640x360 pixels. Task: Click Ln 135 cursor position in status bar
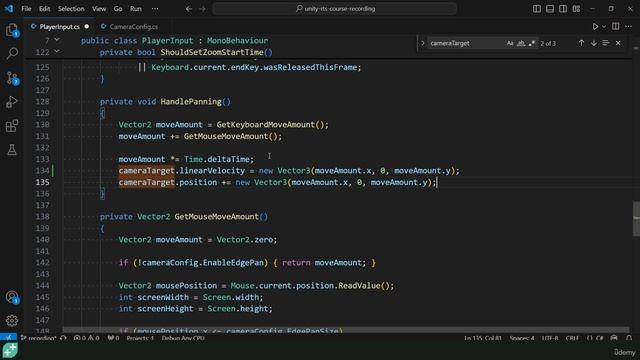(483, 338)
